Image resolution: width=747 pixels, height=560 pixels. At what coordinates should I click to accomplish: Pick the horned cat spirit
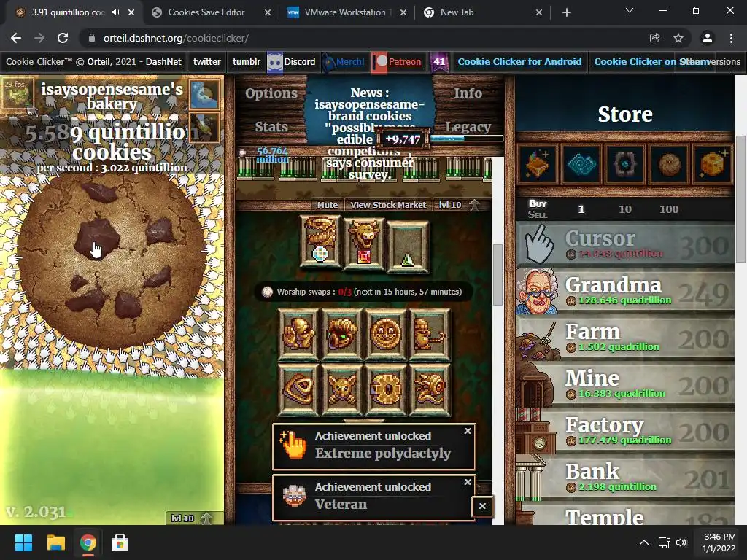pos(341,389)
